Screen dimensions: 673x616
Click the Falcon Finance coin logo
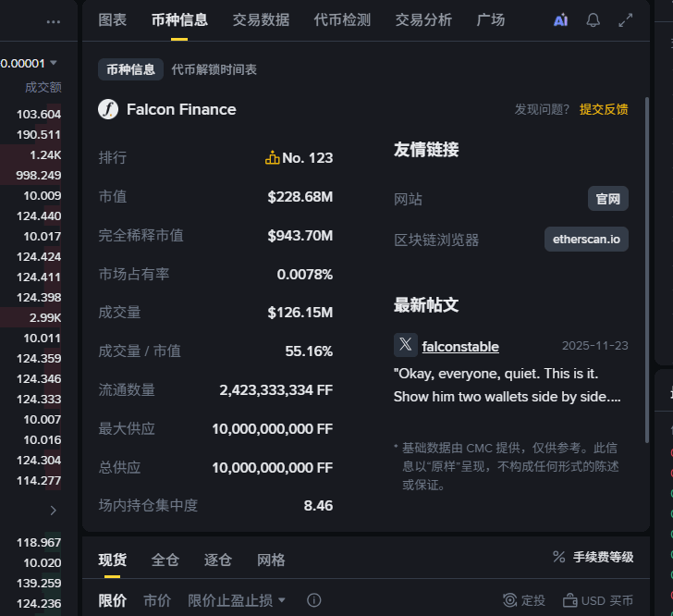coord(108,109)
